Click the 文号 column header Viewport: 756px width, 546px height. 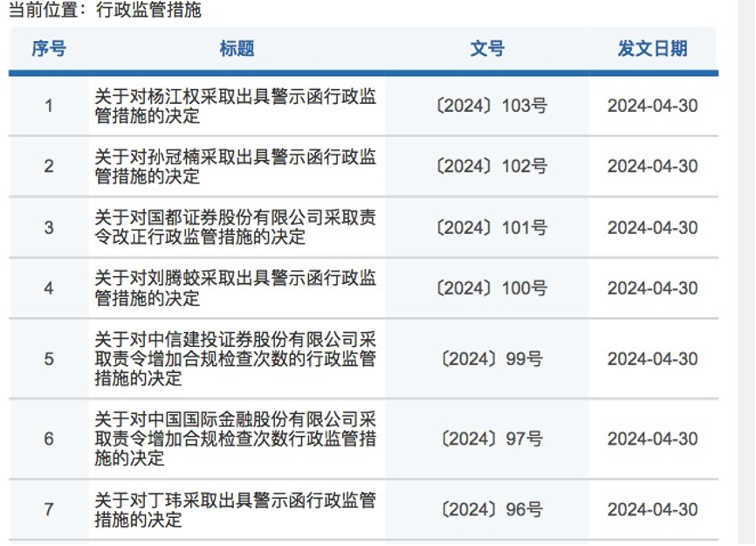pos(487,49)
